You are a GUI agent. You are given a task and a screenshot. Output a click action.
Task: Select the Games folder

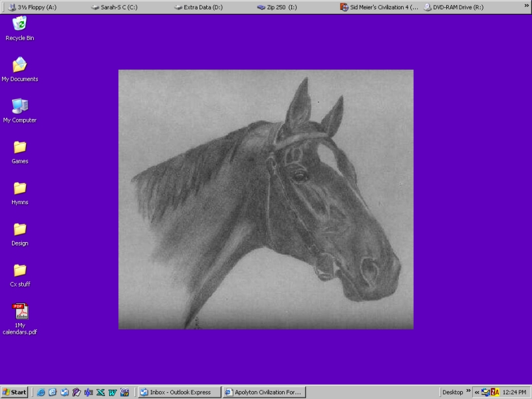[x=20, y=148]
